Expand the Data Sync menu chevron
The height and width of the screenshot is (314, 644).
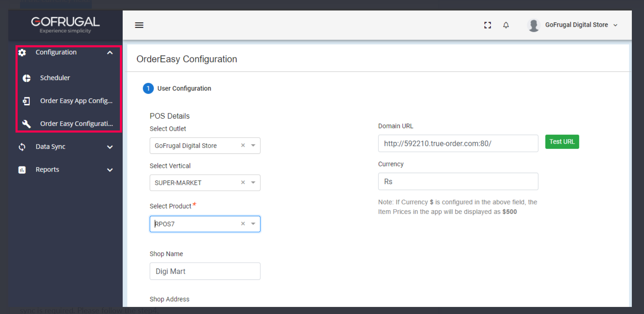(x=110, y=147)
